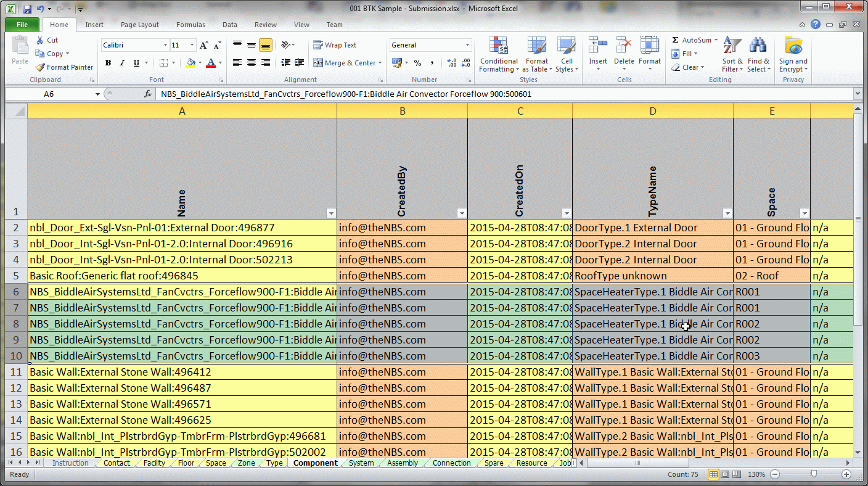Apply the Percent Style number format
The height and width of the screenshot is (486, 868).
pyautogui.click(x=417, y=64)
